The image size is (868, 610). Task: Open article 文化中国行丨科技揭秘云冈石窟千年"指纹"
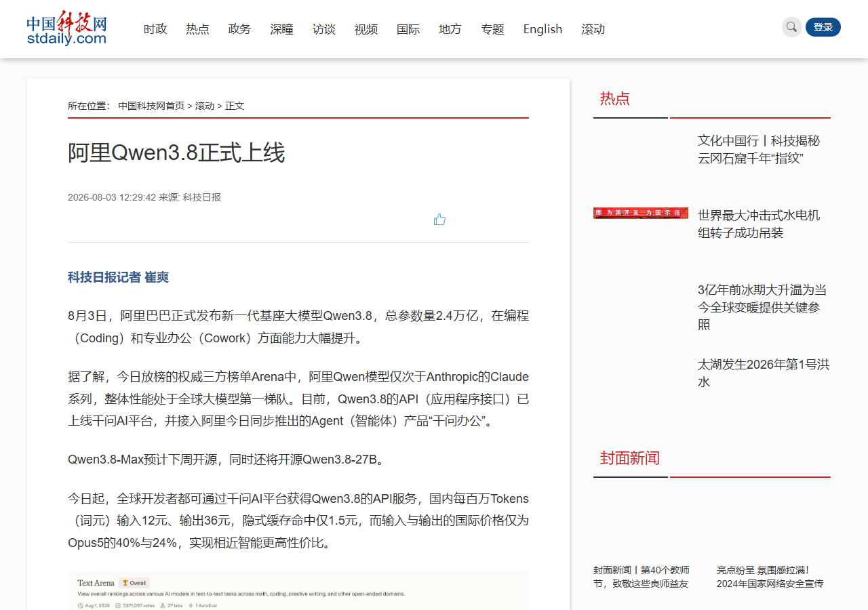(x=759, y=150)
